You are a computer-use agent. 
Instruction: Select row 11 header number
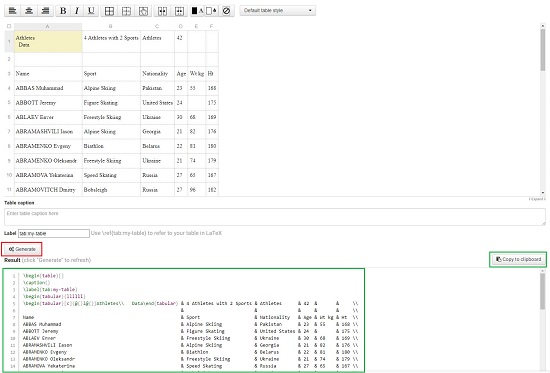9,190
